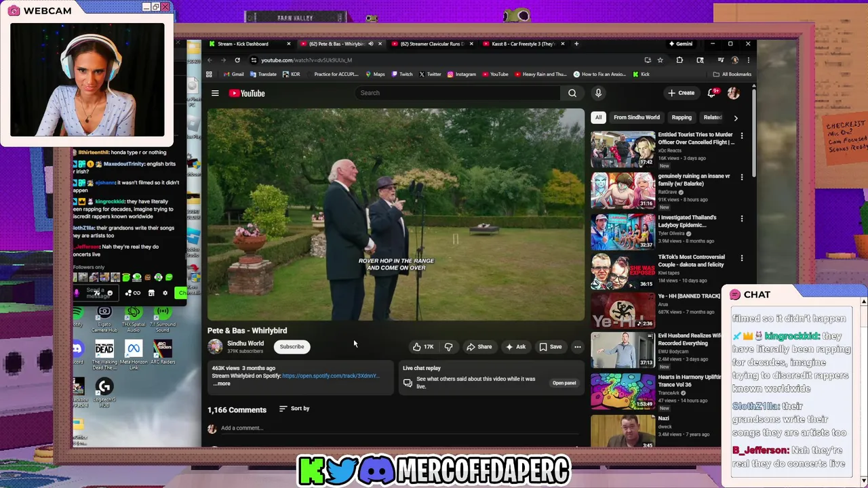
Task: Dislike the Whirlybird video
Action: tap(448, 346)
